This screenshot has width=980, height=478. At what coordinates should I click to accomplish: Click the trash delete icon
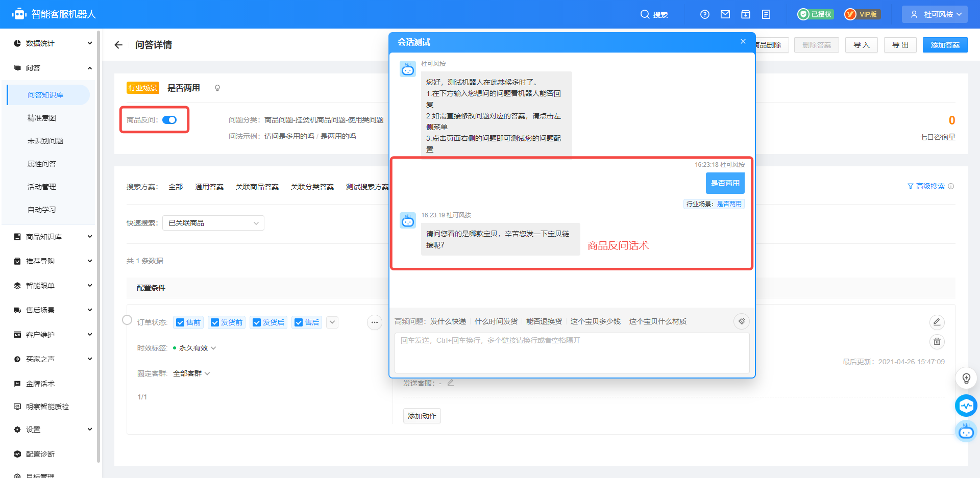tap(937, 342)
